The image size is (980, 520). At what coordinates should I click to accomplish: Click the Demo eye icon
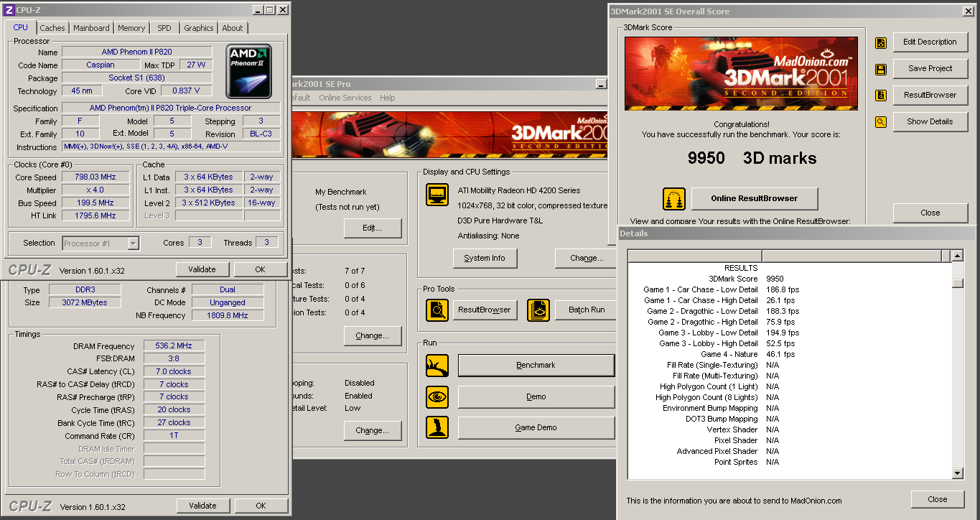437,396
